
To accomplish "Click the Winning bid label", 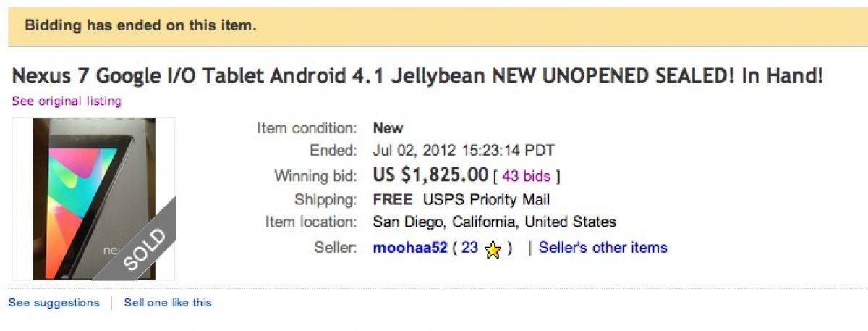I will 315,176.
